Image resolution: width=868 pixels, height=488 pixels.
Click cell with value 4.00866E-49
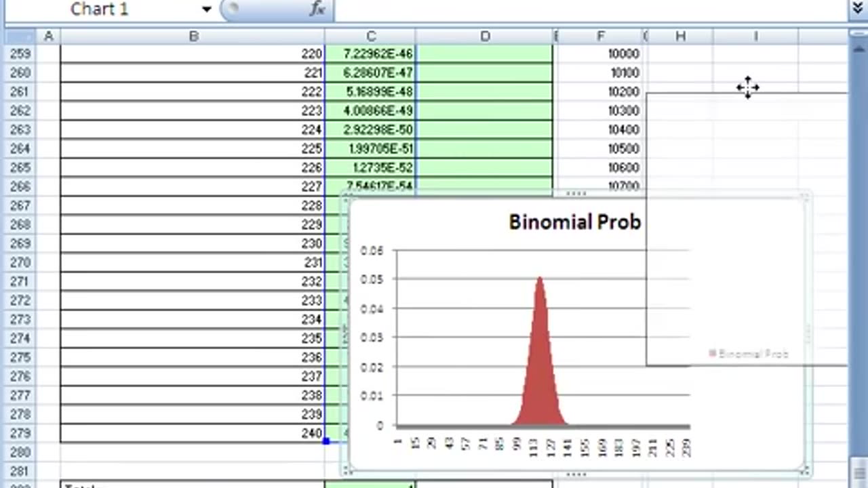coord(370,110)
